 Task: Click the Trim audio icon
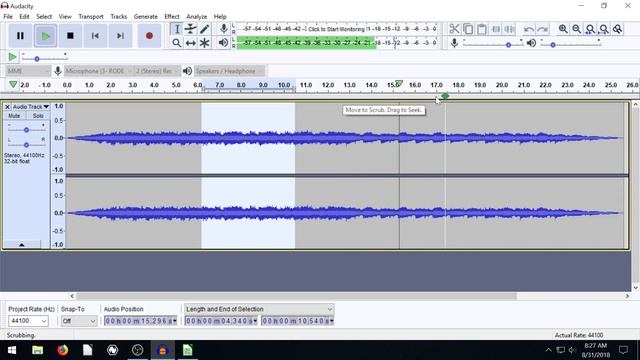[x=496, y=29]
